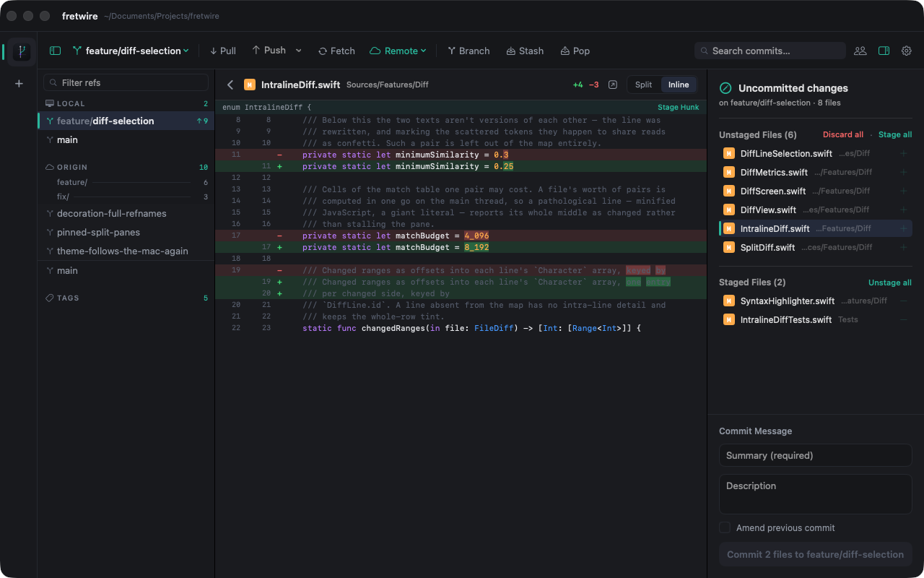Select DiffScreen.swift in unstaged files
The height and width of the screenshot is (578, 924).
click(815, 191)
